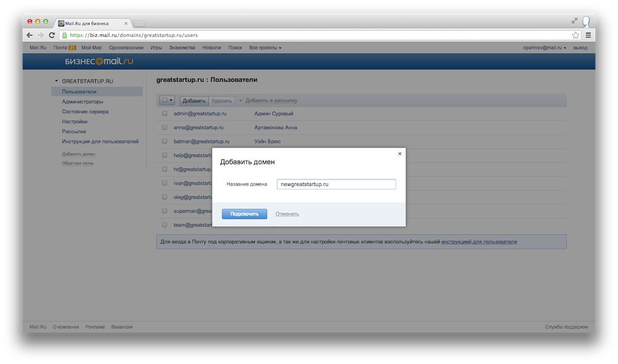
Task: Open oparinov@mail.ru account dropdown
Action: pos(544,48)
